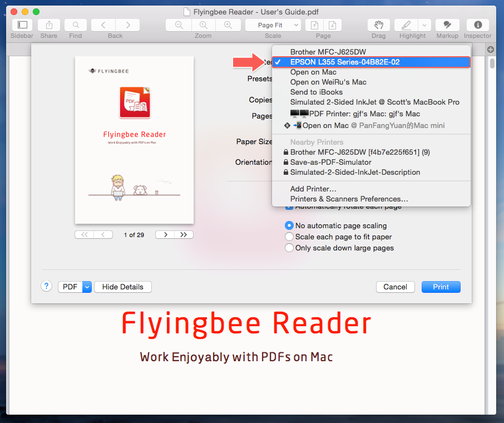
Task: Select nearby Save-as-PDF-Simulator printer
Action: pyautogui.click(x=371, y=162)
